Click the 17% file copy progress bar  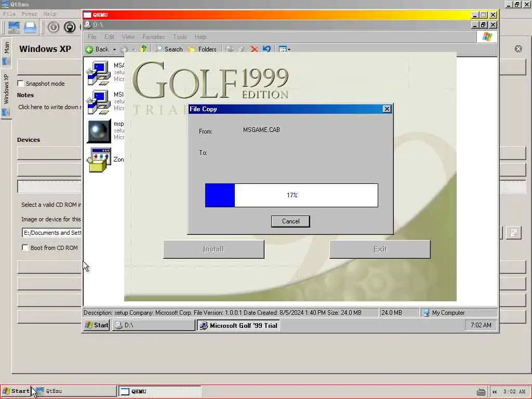(x=291, y=195)
